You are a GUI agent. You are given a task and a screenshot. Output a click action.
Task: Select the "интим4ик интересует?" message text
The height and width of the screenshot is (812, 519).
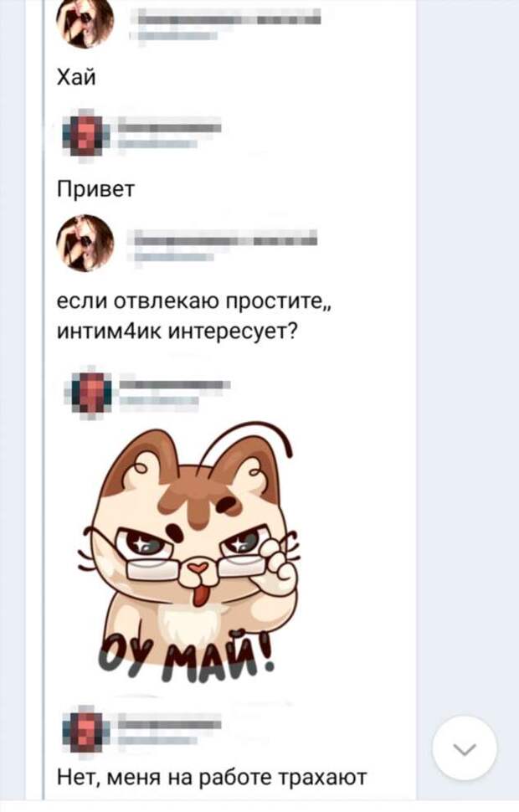click(177, 331)
